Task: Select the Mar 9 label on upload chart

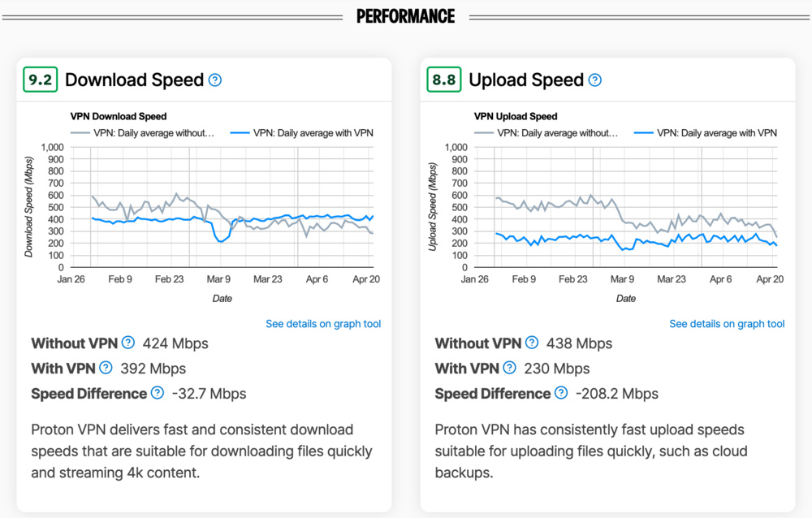Action: (622, 278)
